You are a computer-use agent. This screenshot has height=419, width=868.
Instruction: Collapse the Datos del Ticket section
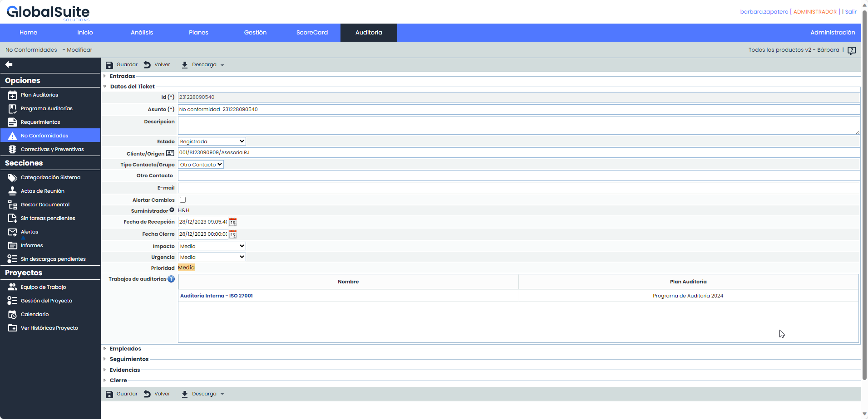tap(132, 87)
